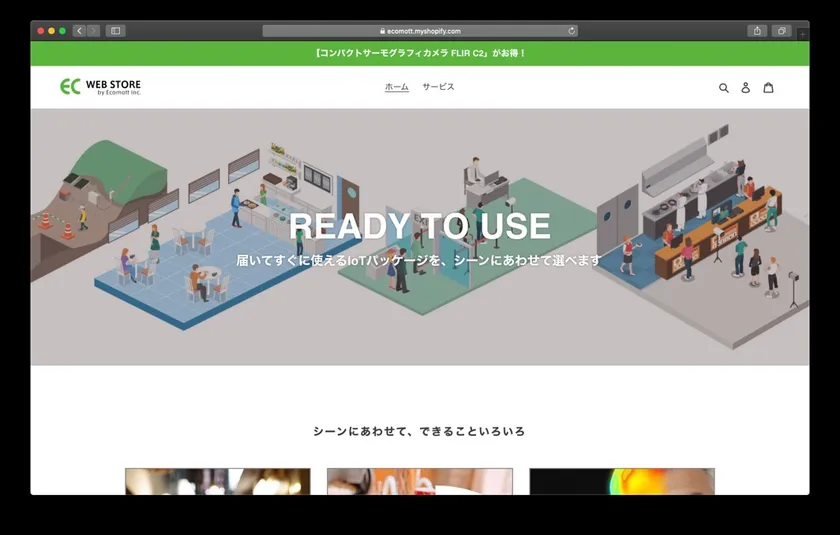Screen dimensions: 840x535
Task: Open the middle scene thumbnail
Action: point(420,481)
